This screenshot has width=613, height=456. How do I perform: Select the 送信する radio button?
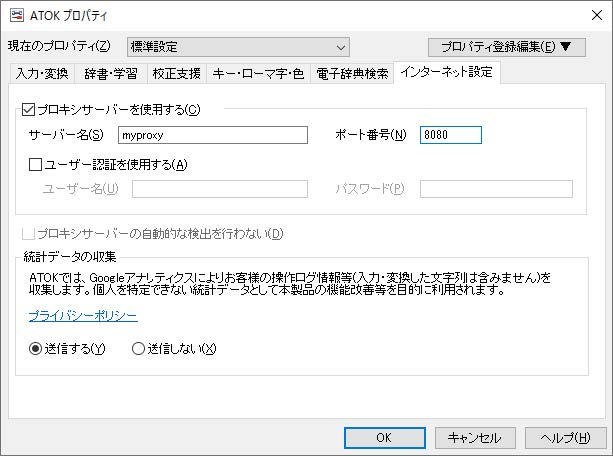(x=36, y=348)
